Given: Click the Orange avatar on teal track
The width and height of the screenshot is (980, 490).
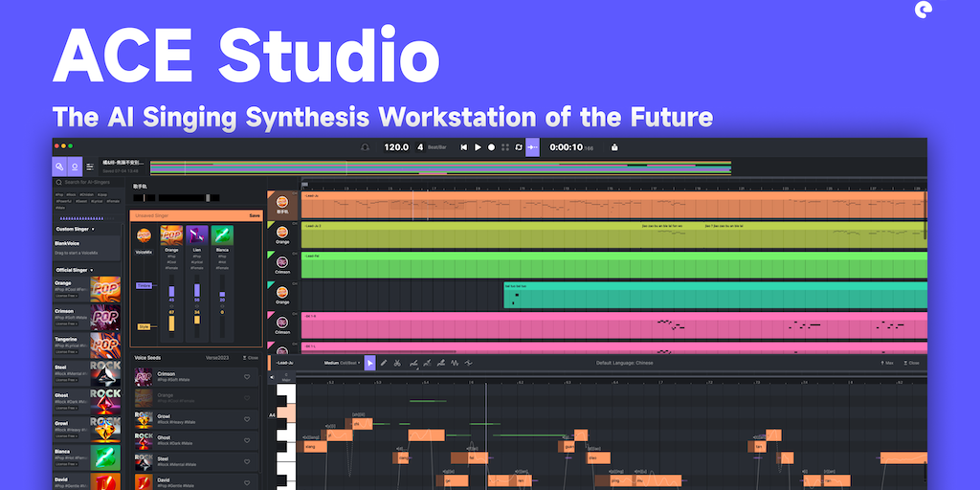Looking at the screenshot, I should 282,292.
